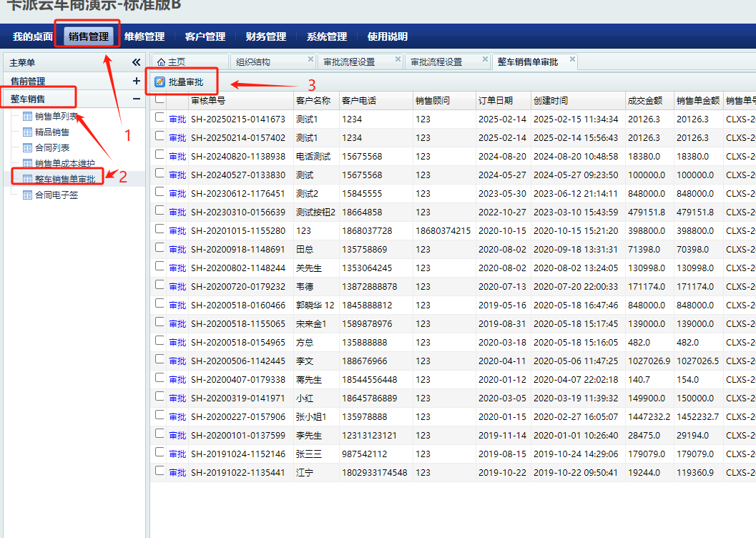Open the 财务管理 top menu

[265, 36]
